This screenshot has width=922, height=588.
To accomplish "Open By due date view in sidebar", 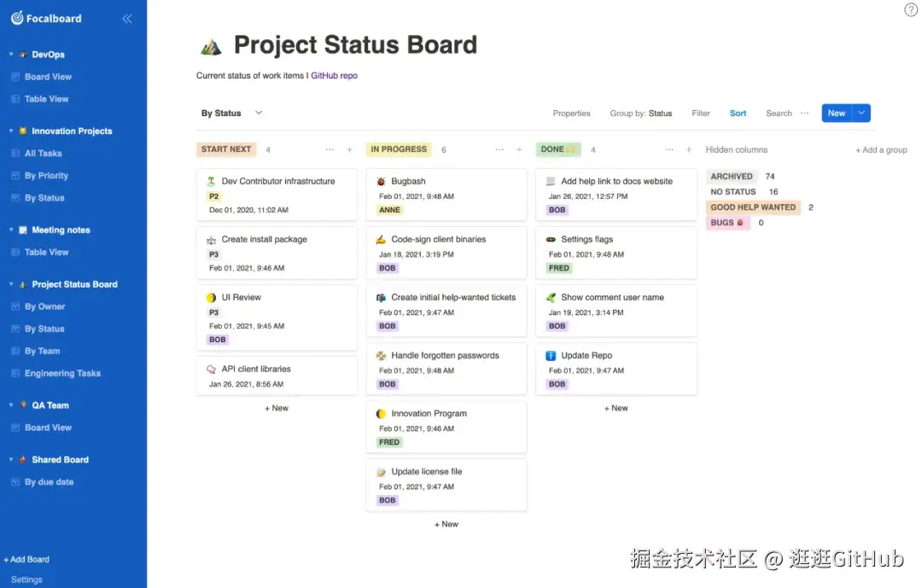I will [x=49, y=482].
